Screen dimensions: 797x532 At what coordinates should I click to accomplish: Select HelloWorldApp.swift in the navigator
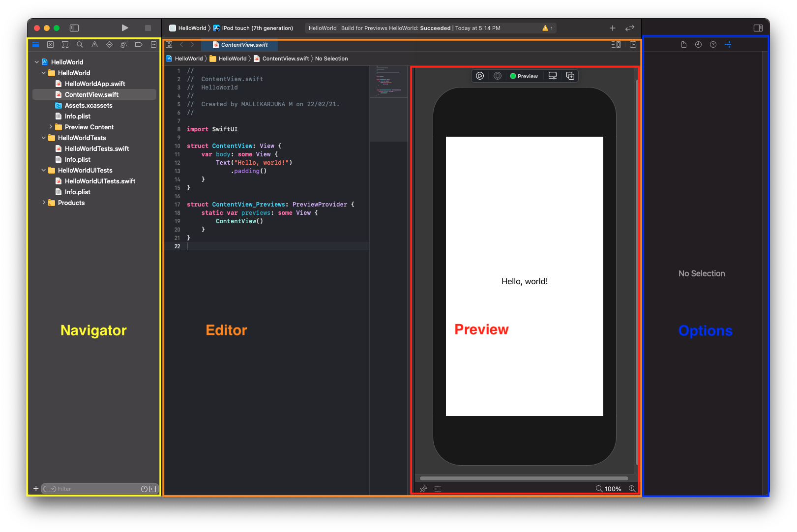pos(95,84)
